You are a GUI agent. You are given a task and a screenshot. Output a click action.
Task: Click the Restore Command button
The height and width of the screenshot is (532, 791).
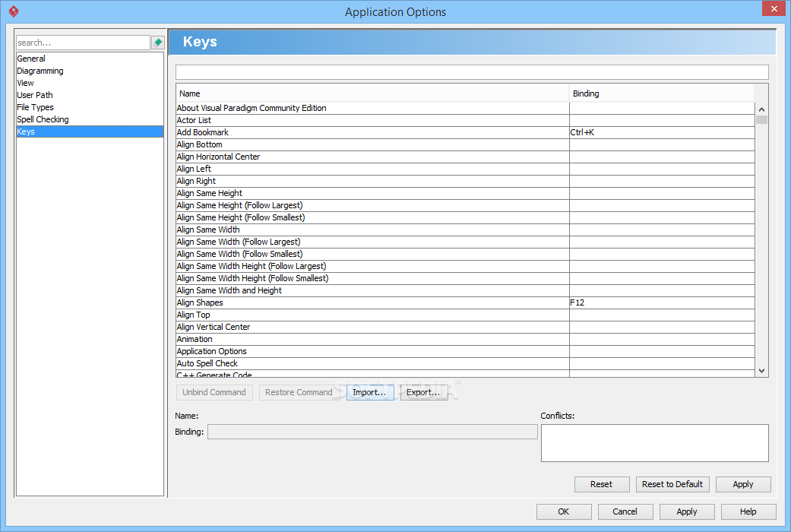[x=299, y=392]
